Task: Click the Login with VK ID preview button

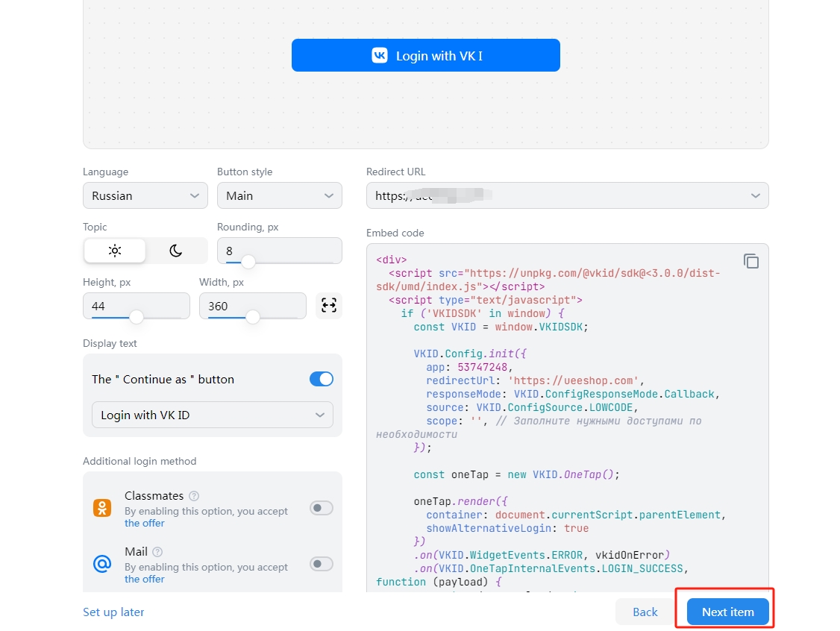Action: click(425, 55)
